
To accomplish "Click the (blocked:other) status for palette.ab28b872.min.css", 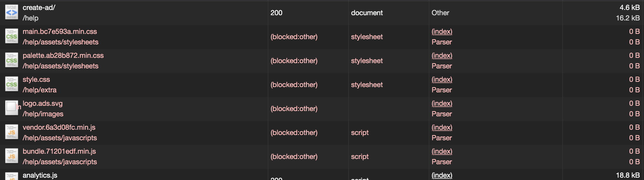I will [294, 60].
